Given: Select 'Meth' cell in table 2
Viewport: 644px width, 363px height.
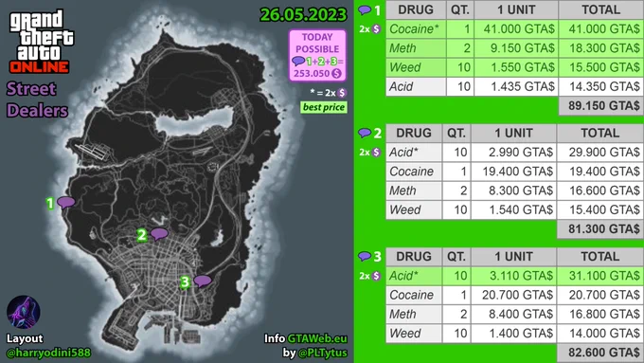Looking at the screenshot, I should (x=414, y=191).
